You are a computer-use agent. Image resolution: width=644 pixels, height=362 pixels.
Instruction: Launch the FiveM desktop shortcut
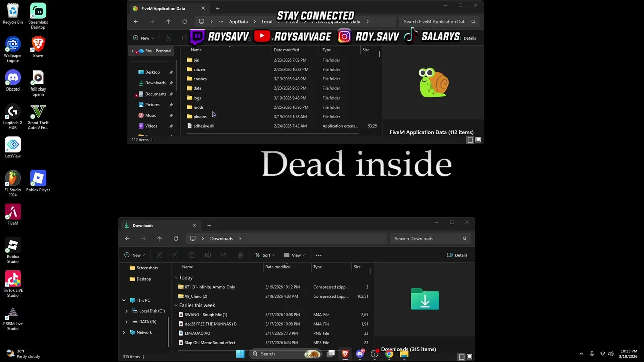[13, 215]
